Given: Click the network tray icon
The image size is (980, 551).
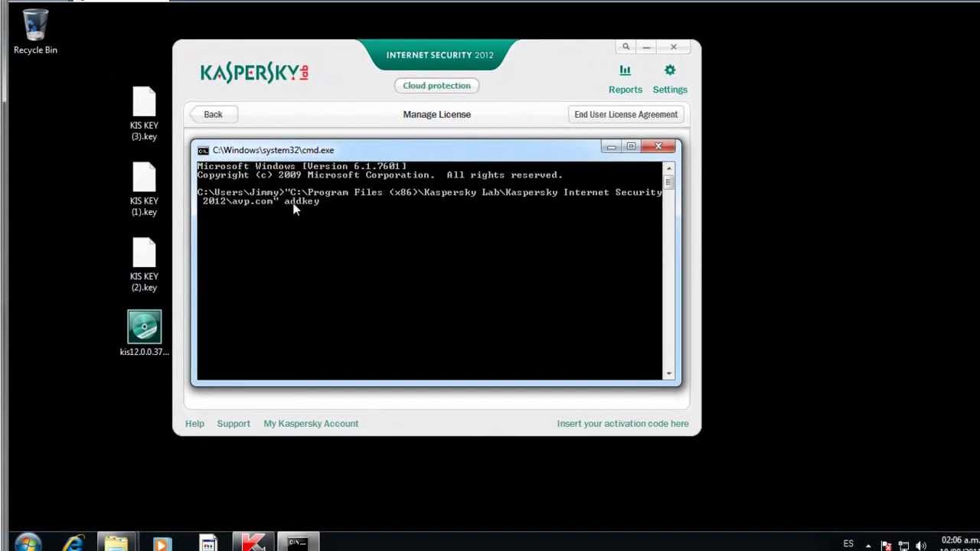Looking at the screenshot, I should [x=903, y=546].
